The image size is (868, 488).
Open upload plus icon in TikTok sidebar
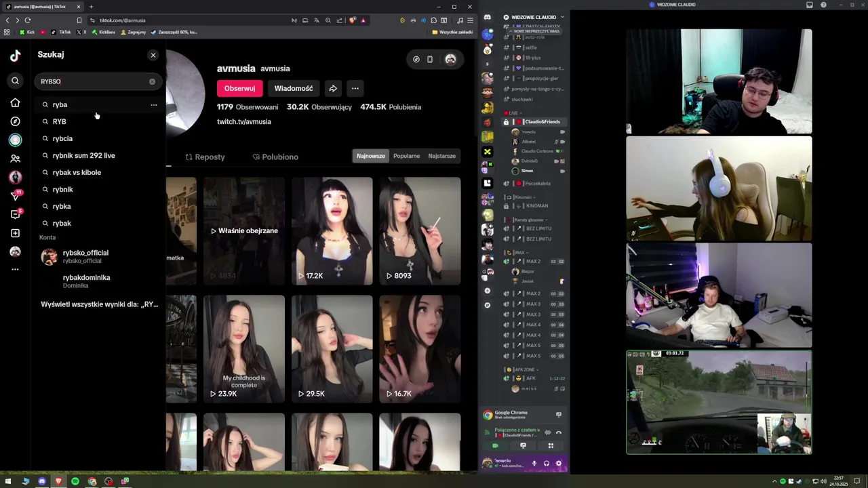click(15, 233)
